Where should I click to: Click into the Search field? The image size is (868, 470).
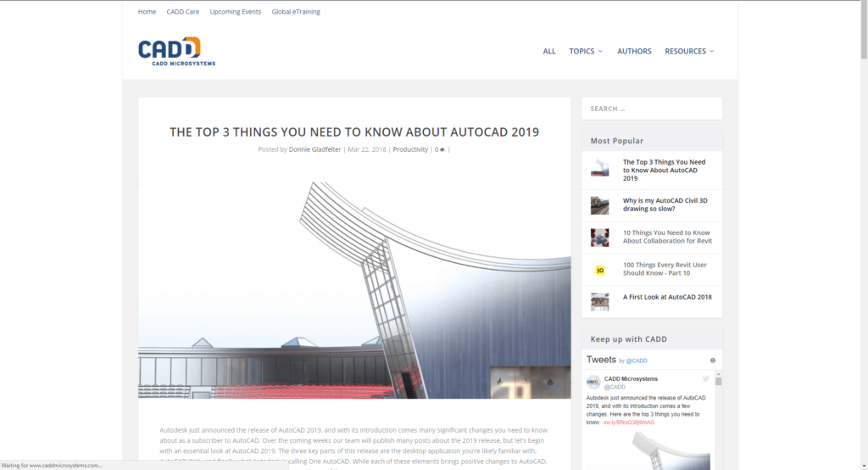(x=652, y=109)
